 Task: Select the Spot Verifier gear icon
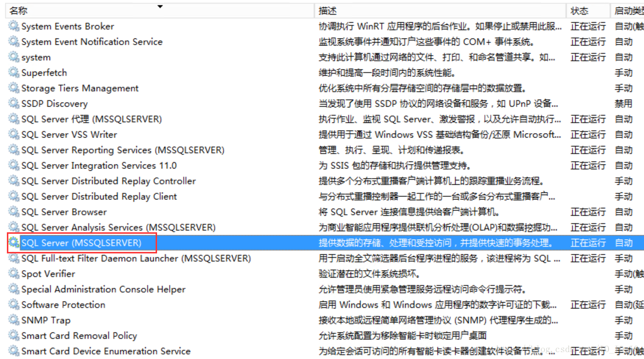(x=14, y=274)
